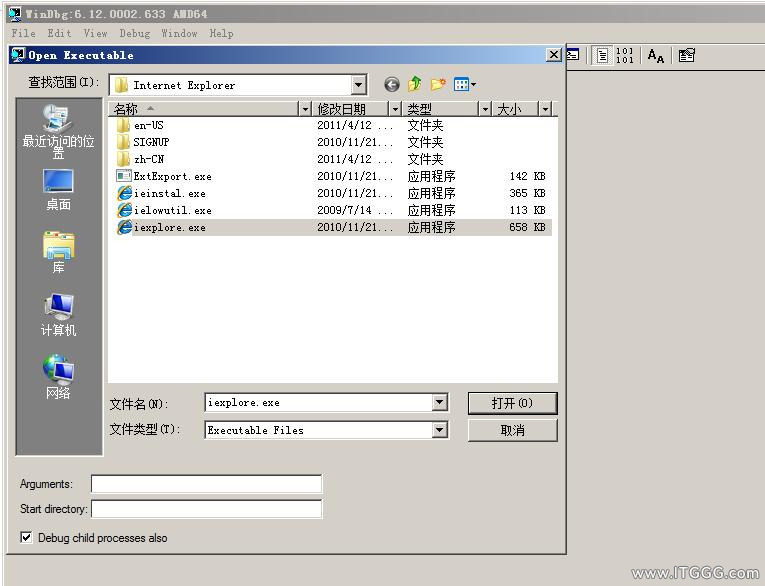Image resolution: width=765 pixels, height=586 pixels.
Task: Click the 113 KB size cell
Action: pyautogui.click(x=527, y=210)
